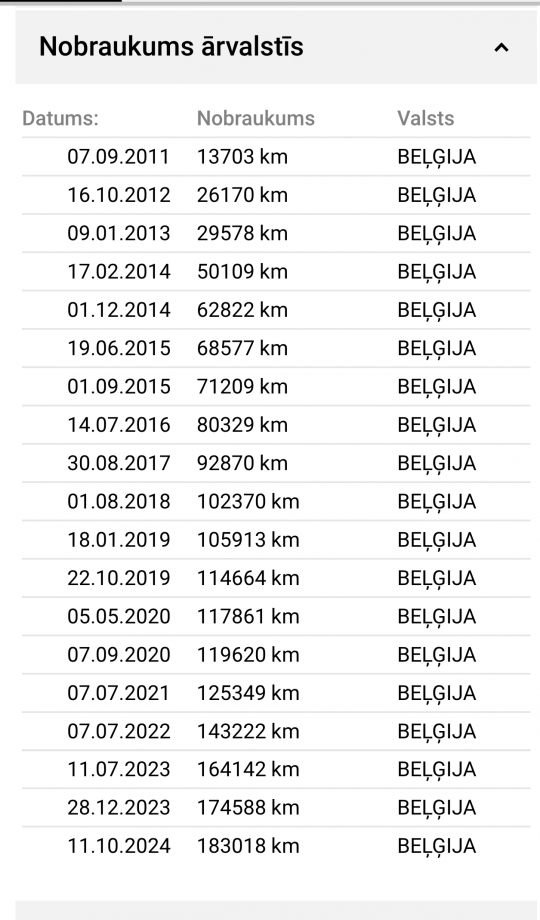Select the 14.07.2016 date entry
The image size is (540, 920).
(119, 424)
